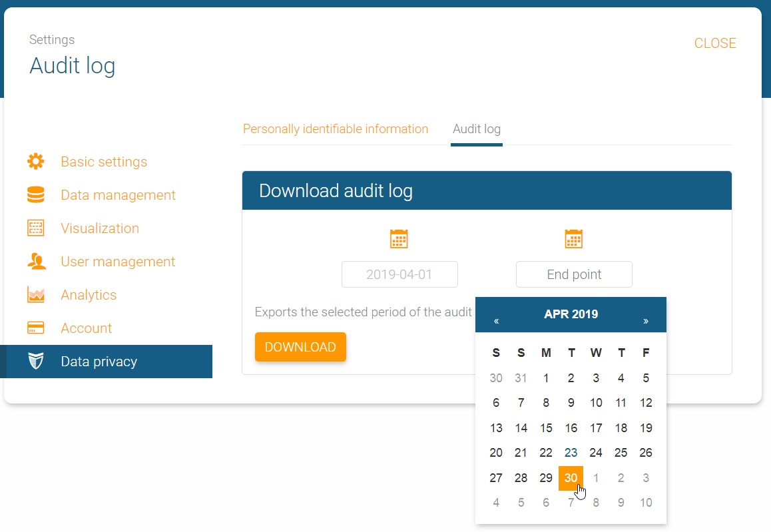The image size is (771, 532).
Task: Open Account section
Action: 86,328
